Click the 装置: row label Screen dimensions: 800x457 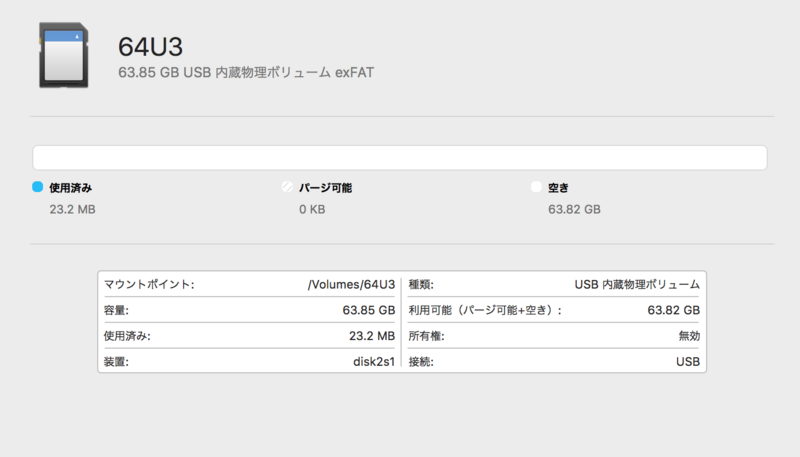click(116, 362)
